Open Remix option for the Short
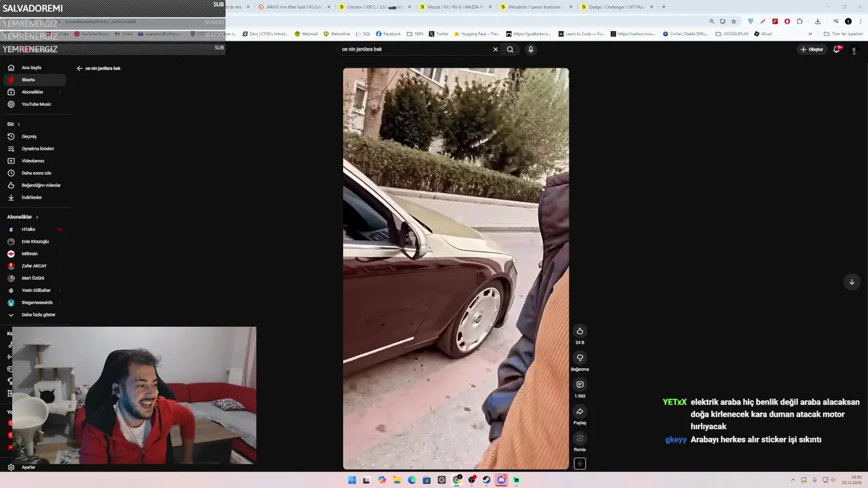Image resolution: width=868 pixels, height=488 pixels. (x=580, y=439)
